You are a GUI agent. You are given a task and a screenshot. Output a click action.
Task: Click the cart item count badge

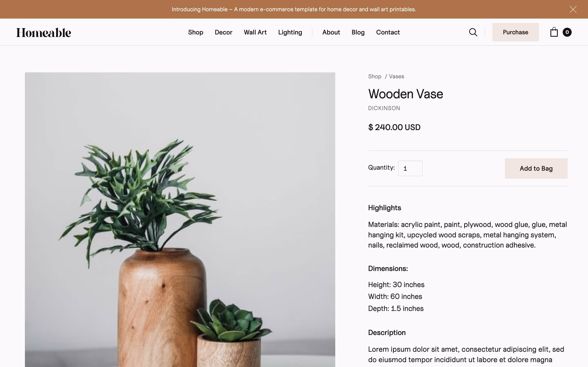pos(567,32)
